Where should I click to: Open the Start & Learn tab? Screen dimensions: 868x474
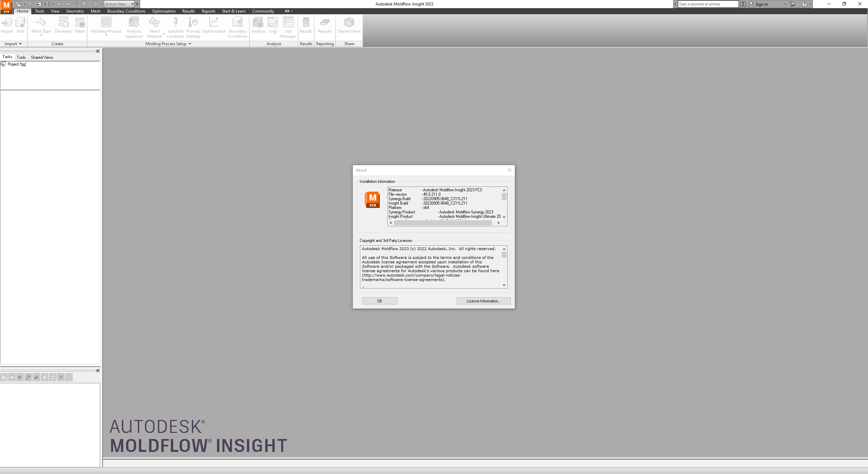(234, 11)
